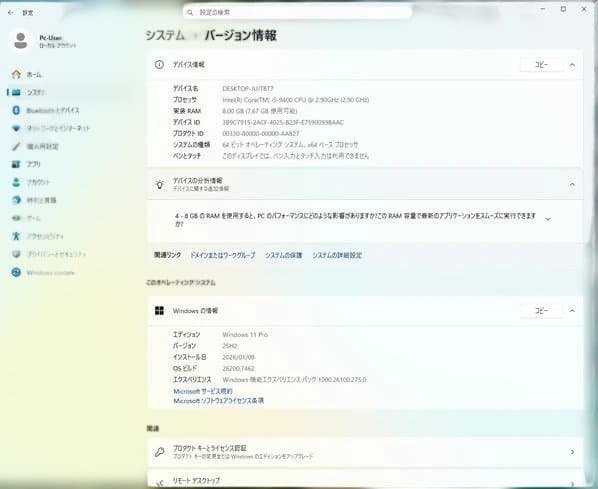Screen dimensions: 598x489
Task: Click the デバイス情報 info icon
Action: click(x=159, y=65)
